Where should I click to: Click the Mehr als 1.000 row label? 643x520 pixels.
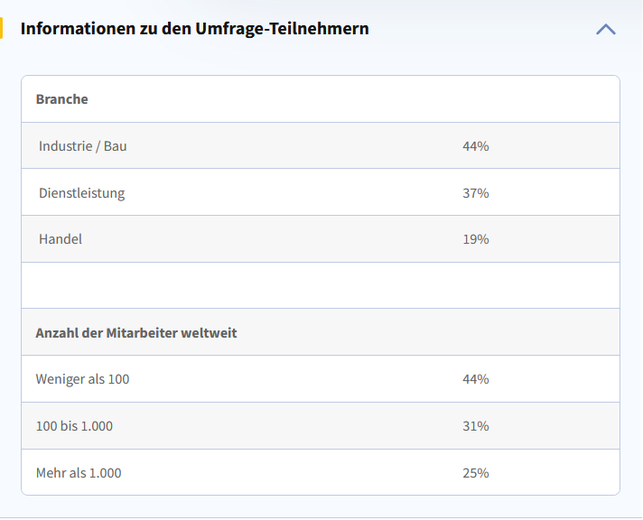pos(78,472)
